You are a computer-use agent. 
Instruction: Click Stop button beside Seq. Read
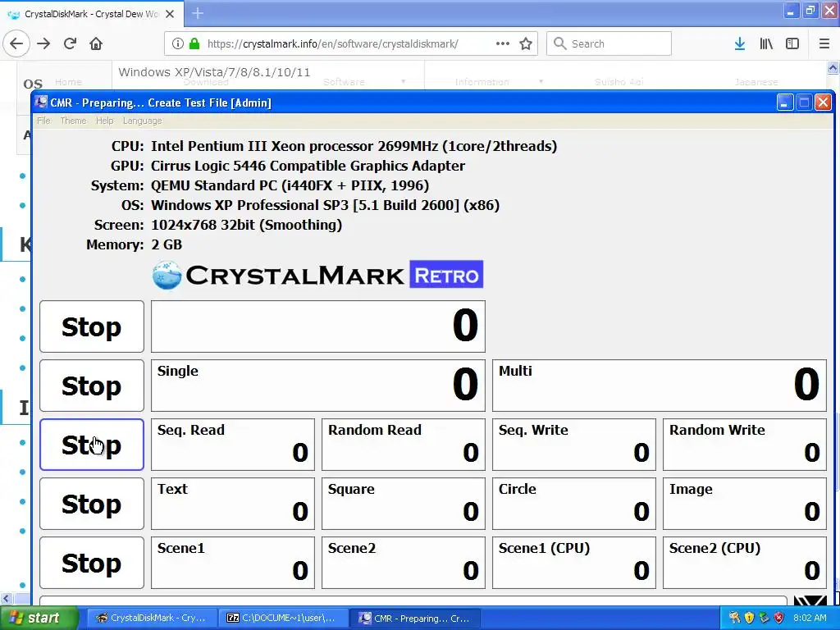coord(92,445)
